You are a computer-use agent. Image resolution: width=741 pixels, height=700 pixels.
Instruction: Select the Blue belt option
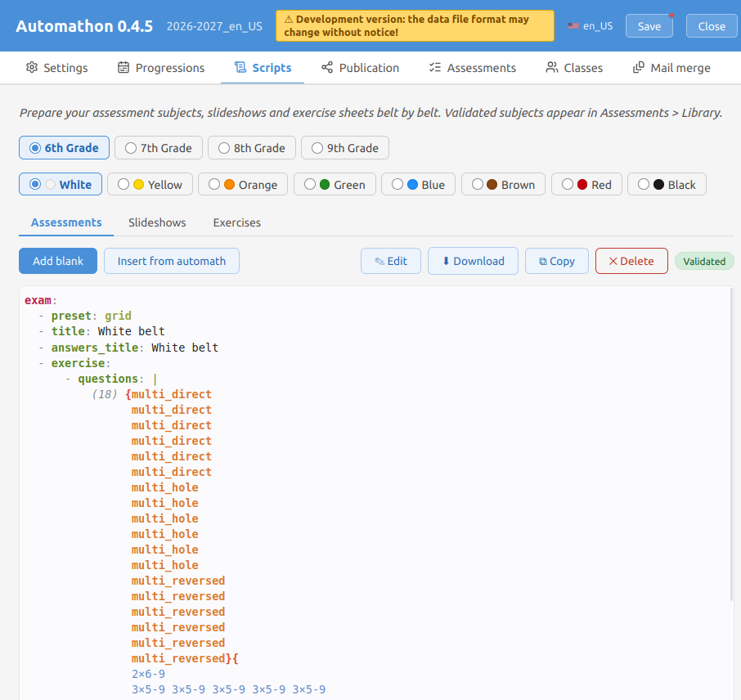pyautogui.click(x=418, y=184)
